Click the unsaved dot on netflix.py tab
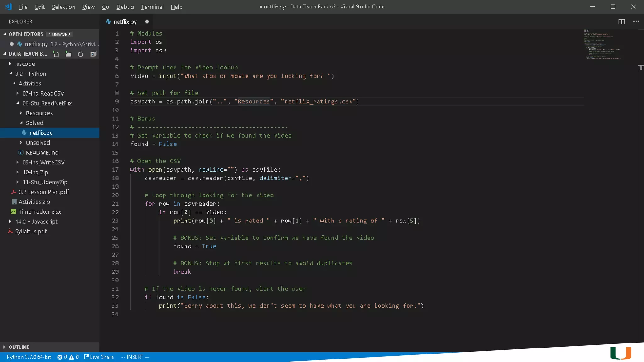The image size is (644, 362). tap(147, 22)
